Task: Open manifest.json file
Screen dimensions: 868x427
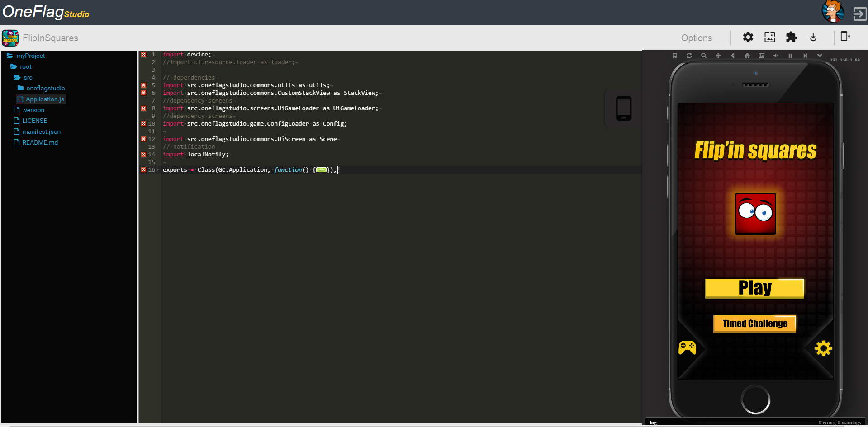Action: (41, 131)
